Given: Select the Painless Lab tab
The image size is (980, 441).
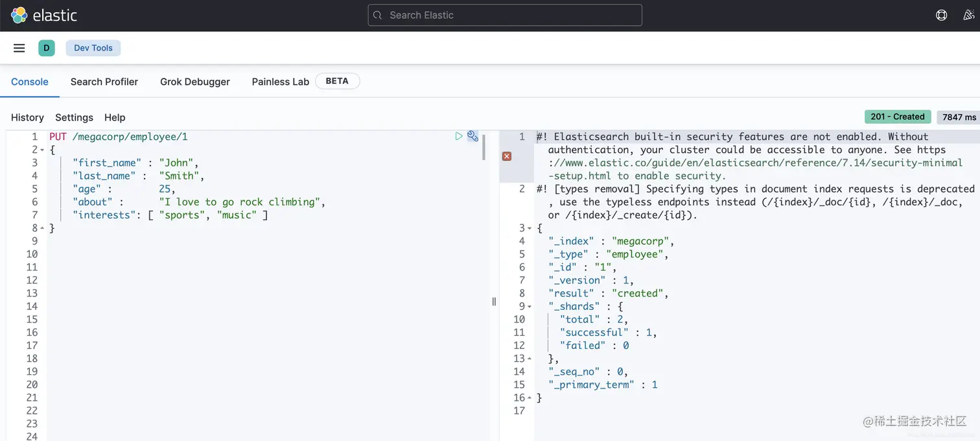Looking at the screenshot, I should point(280,82).
